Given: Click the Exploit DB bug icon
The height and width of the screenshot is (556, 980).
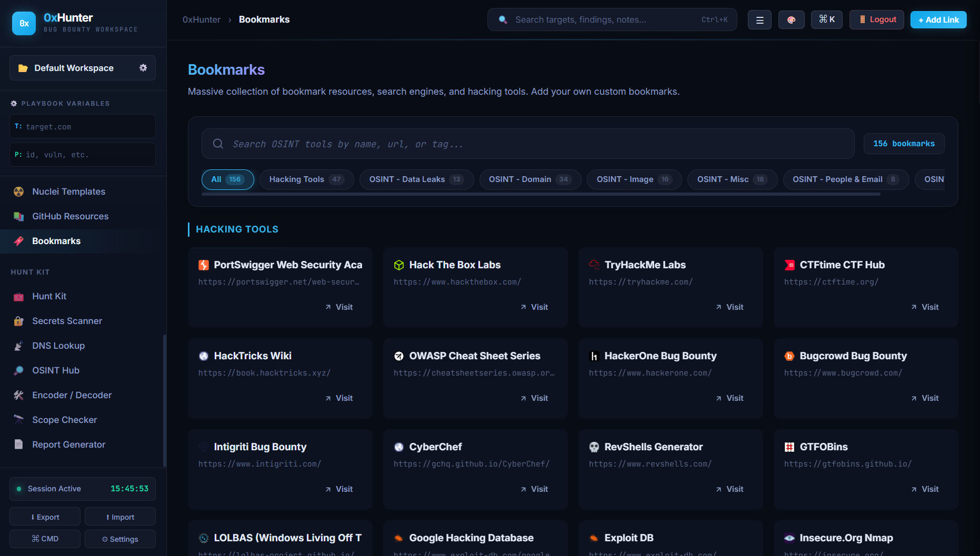Looking at the screenshot, I should 594,538.
